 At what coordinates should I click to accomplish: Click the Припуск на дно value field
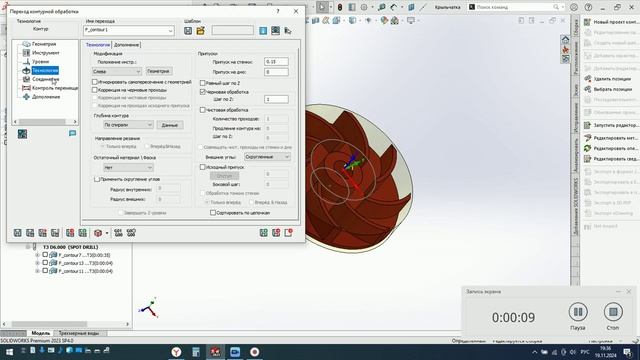click(276, 72)
